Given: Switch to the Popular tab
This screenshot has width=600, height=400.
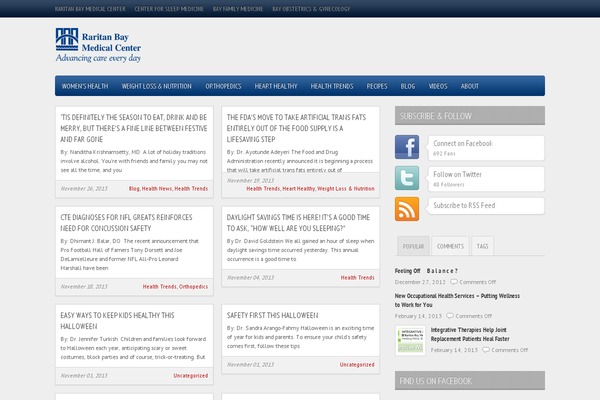Looking at the screenshot, I should click(413, 246).
